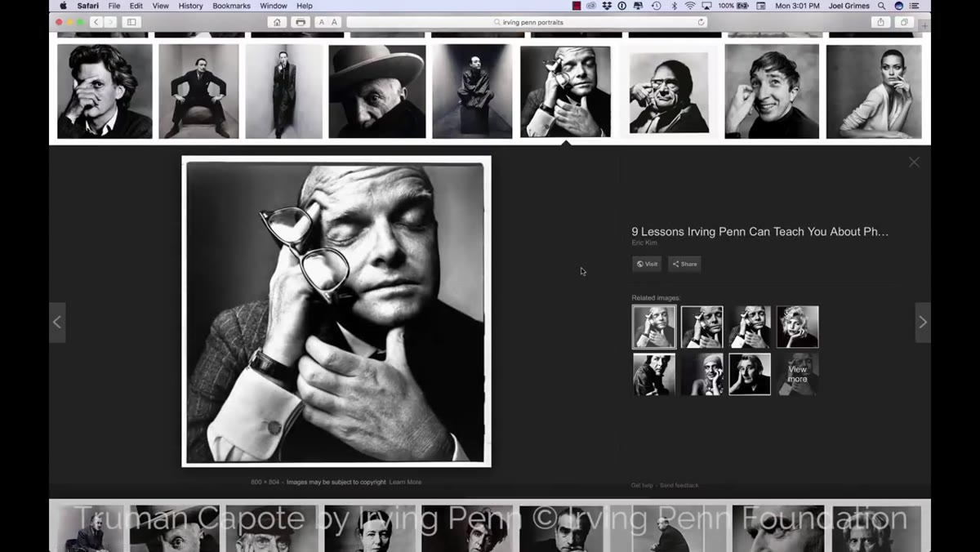The image size is (980, 552).
Task: Open the large Truman Capote preview image
Action: pyautogui.click(x=336, y=311)
